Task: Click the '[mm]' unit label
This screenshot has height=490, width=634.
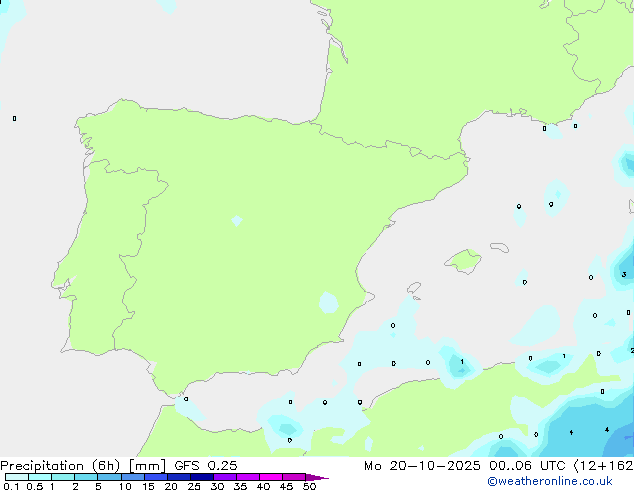Action: click(x=147, y=466)
